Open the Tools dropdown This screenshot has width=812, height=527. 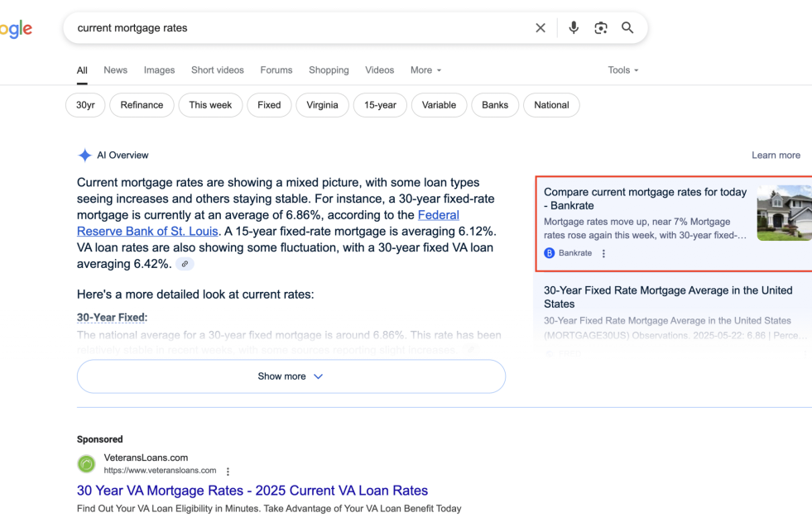pyautogui.click(x=622, y=70)
